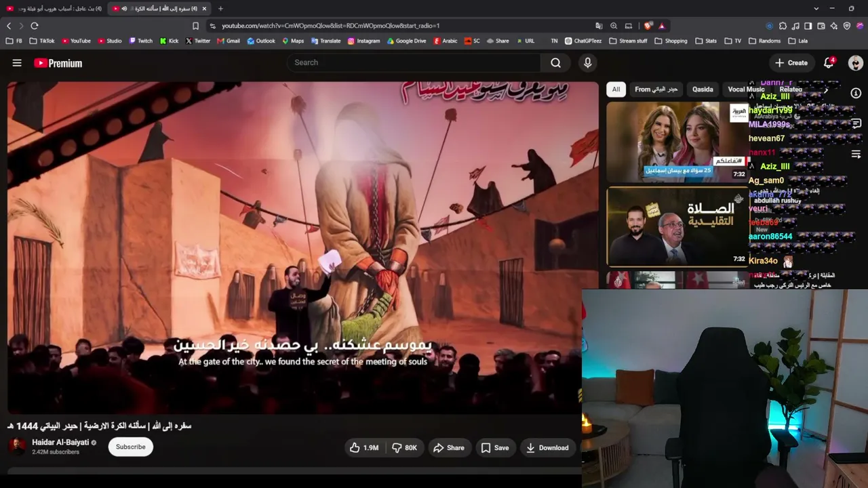
Task: Open the comments panel icon
Action: tap(856, 124)
